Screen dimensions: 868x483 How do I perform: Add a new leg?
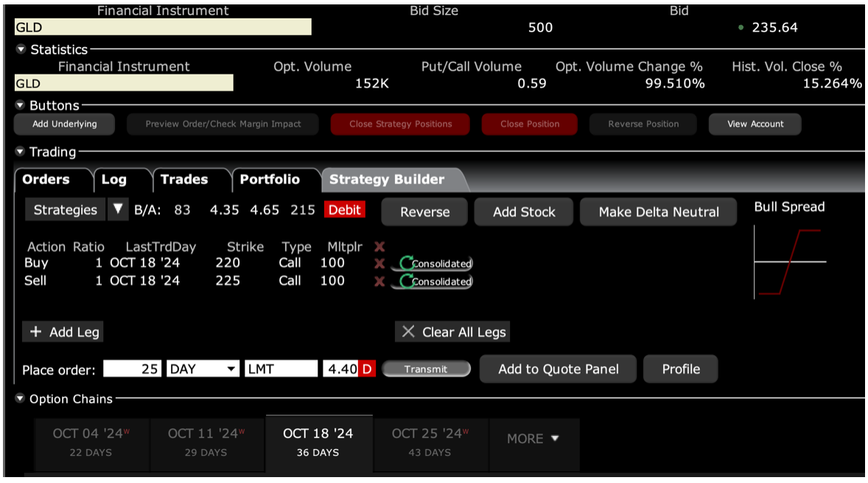pyautogui.click(x=63, y=332)
